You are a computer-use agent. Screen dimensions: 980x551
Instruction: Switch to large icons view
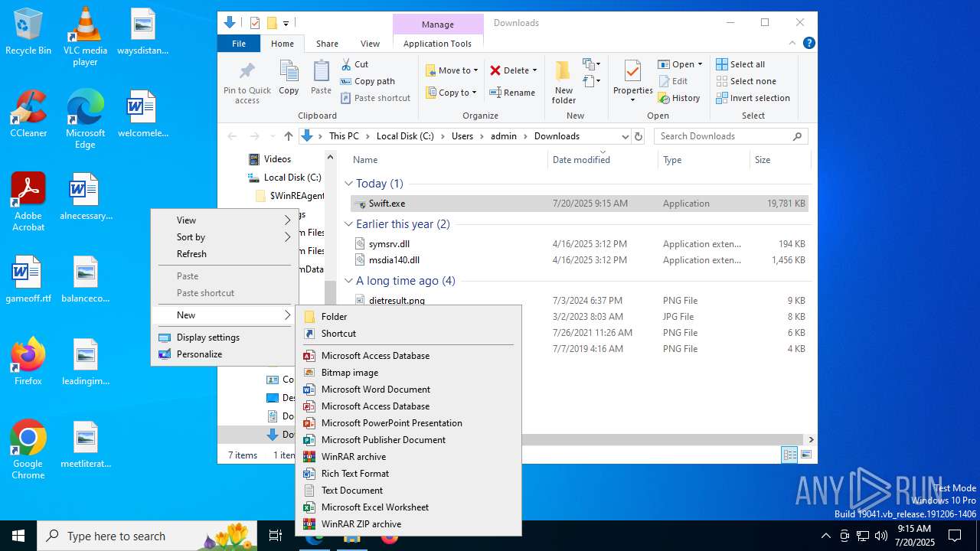(x=805, y=455)
